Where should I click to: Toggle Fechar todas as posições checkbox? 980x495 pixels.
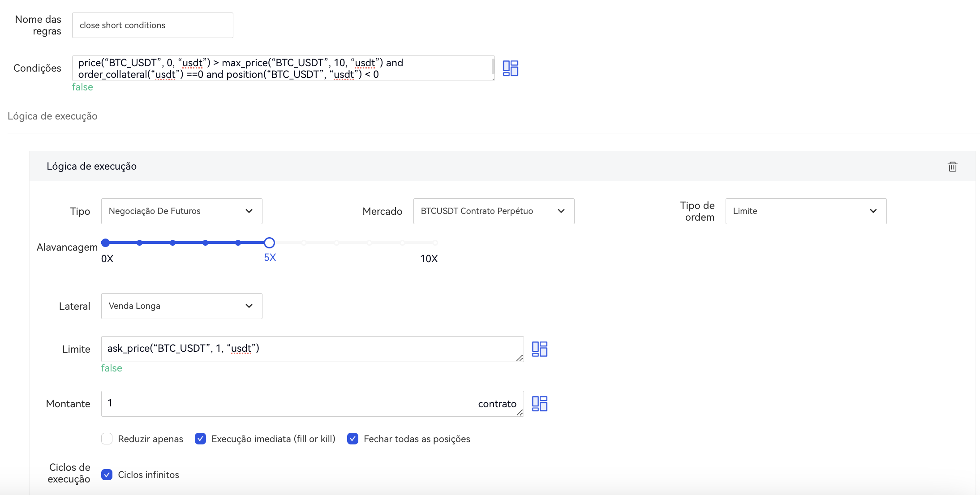pyautogui.click(x=352, y=439)
